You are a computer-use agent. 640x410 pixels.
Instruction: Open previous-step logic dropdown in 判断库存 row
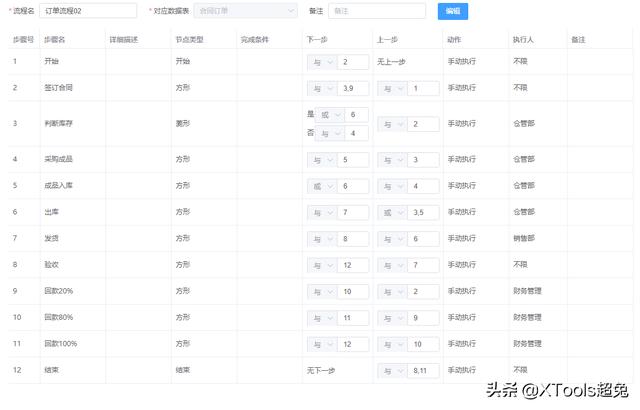pyautogui.click(x=392, y=124)
